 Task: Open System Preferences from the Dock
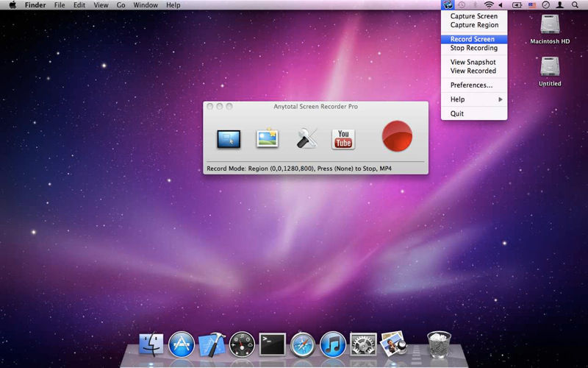point(363,344)
